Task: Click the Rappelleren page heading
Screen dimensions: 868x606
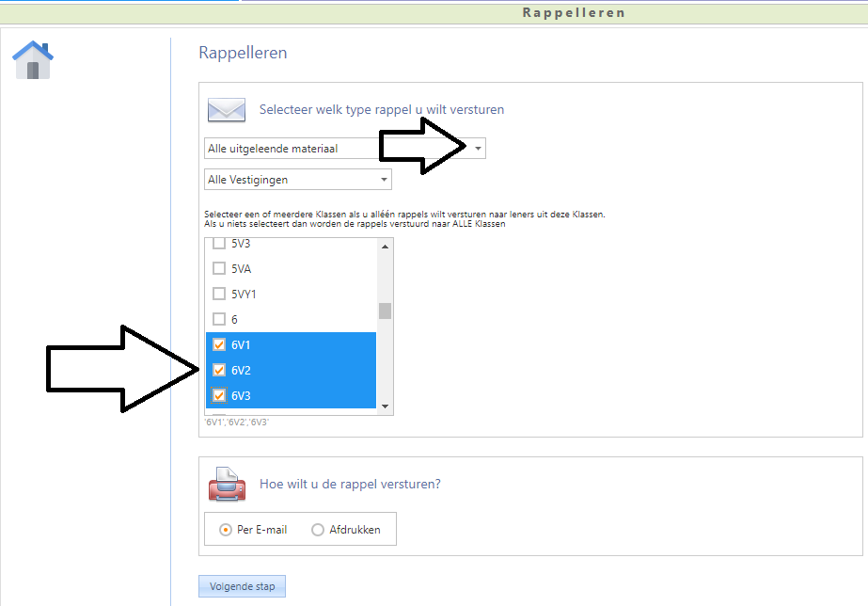Action: coord(243,53)
